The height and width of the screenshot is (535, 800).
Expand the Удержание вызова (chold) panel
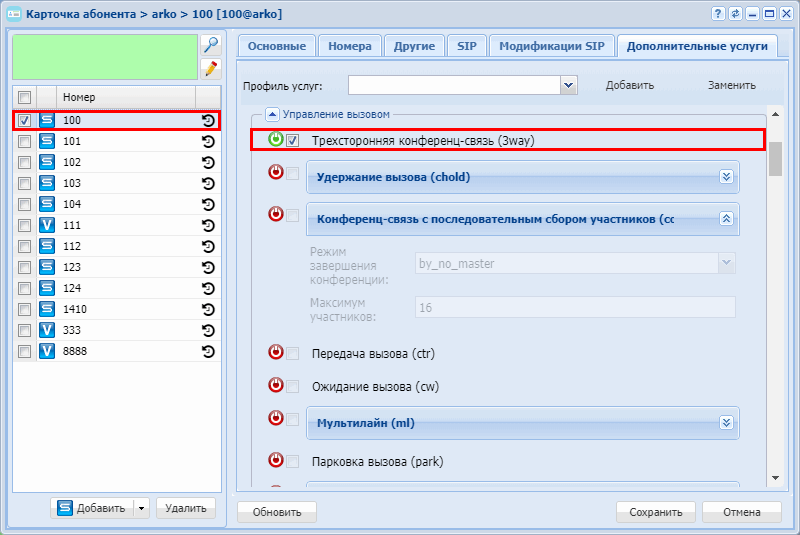(727, 177)
